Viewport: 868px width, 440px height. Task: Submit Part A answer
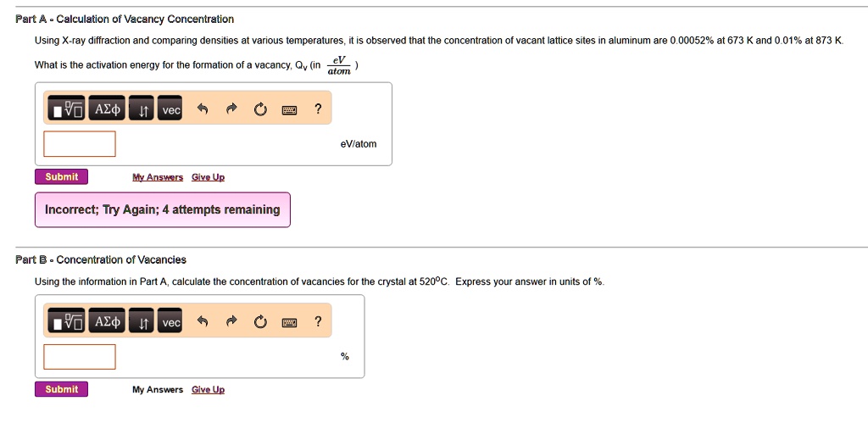[x=61, y=176]
